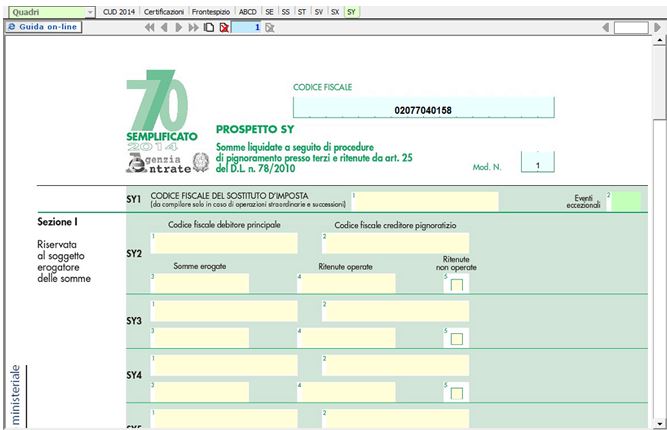Go to next module arrow icon
The height and width of the screenshot is (430, 667).
pos(179,28)
